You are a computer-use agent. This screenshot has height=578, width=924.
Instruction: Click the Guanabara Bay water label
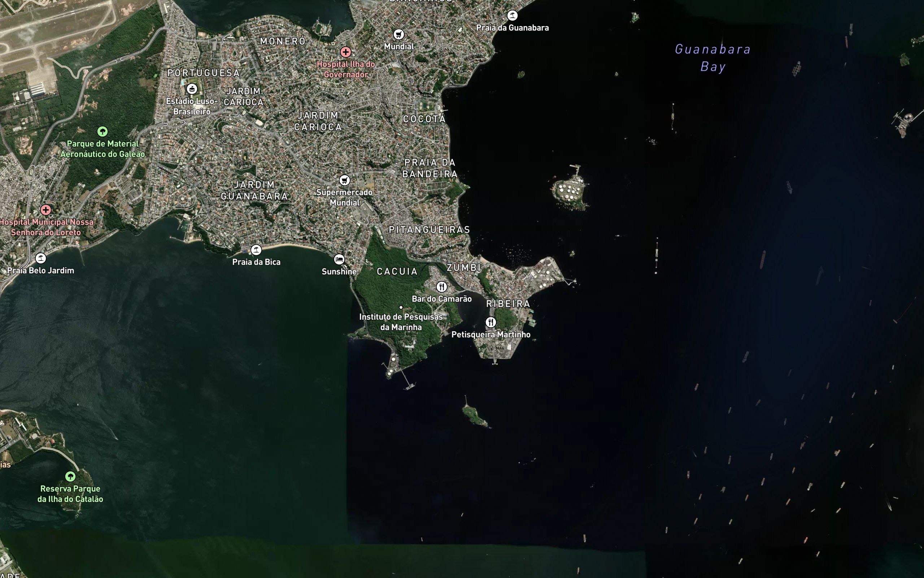coord(713,58)
